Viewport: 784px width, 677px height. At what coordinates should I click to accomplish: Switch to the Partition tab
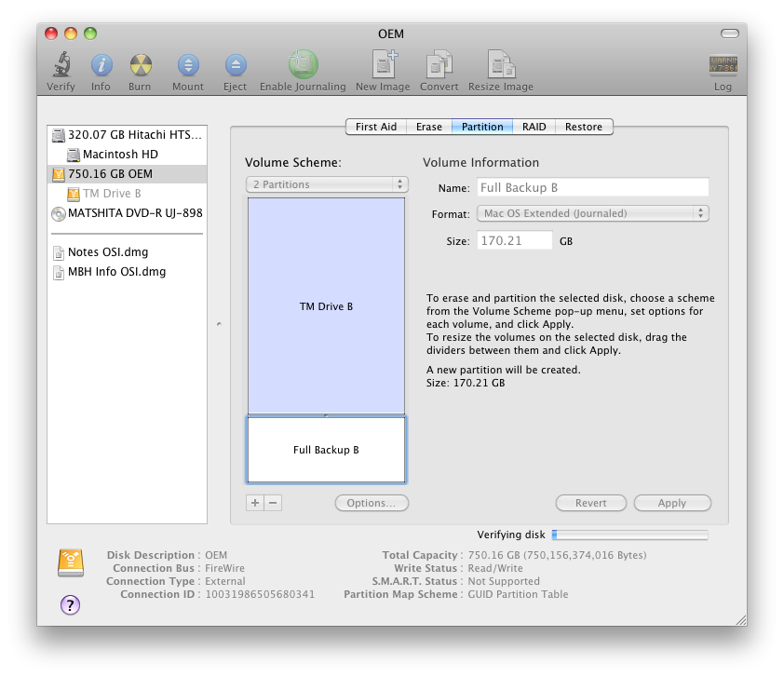tap(482, 127)
